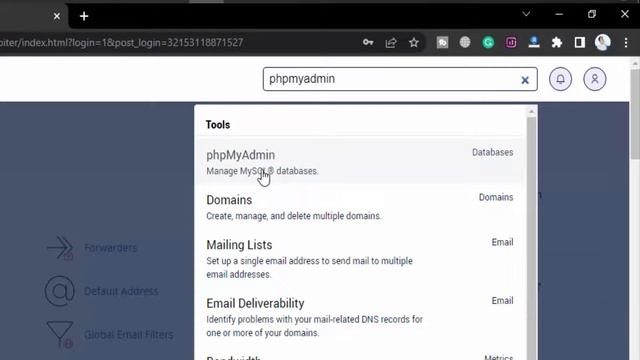Click the Forwarders arrow icon

coord(60,248)
